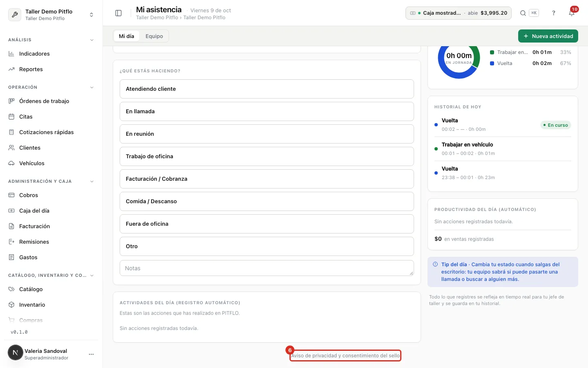This screenshot has width=588, height=368.
Task: Click the Inventario box icon
Action: point(11,305)
